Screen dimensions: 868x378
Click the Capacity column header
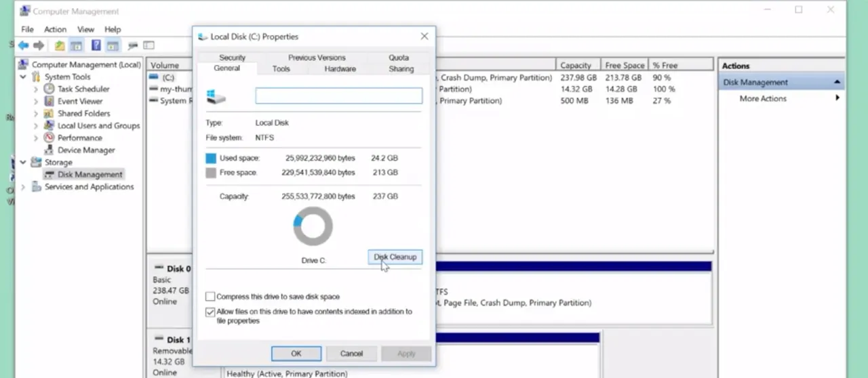tap(577, 65)
